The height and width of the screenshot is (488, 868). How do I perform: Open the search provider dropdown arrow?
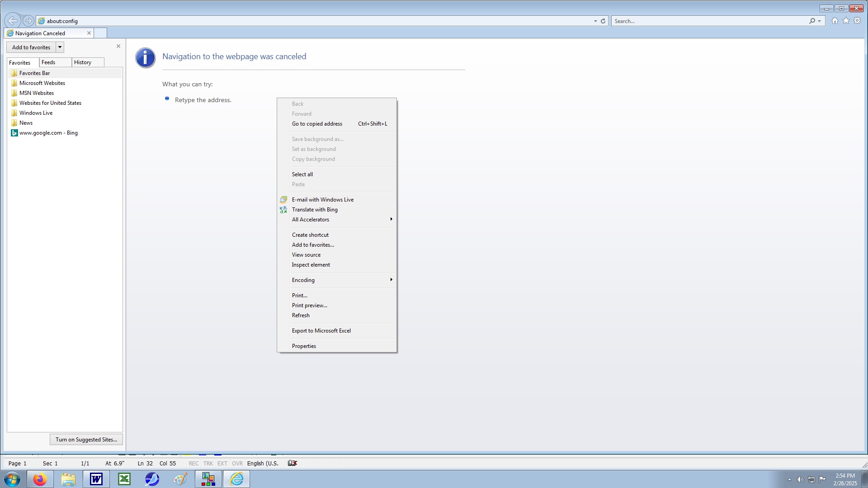coord(819,21)
